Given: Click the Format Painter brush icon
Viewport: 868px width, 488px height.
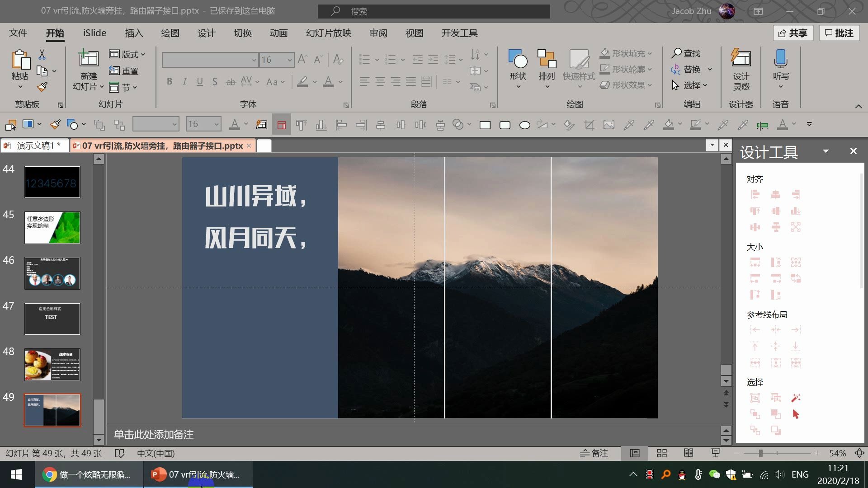Looking at the screenshot, I should pos(42,86).
